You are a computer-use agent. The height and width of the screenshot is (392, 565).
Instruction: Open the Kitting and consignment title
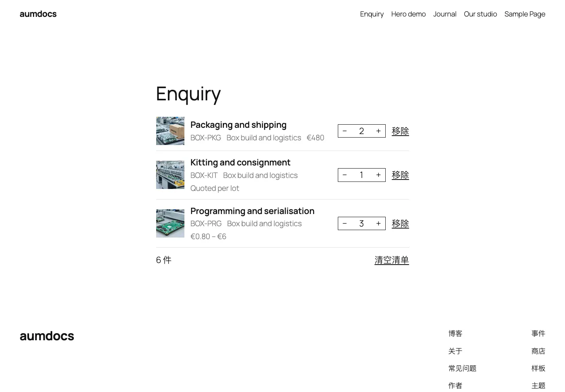click(x=241, y=162)
